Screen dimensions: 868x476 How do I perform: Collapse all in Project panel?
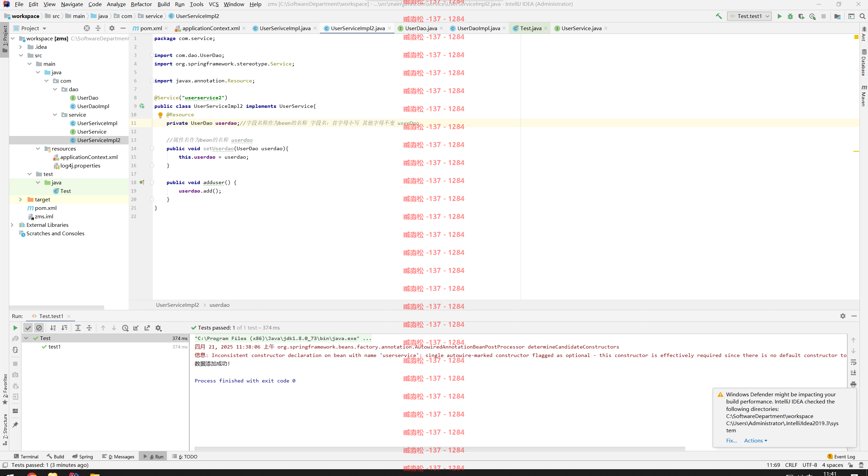98,28
